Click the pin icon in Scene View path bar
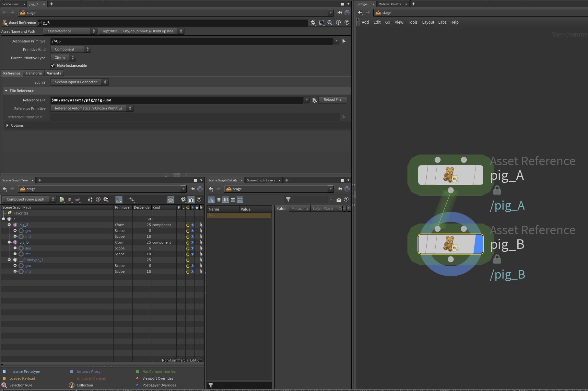The width and height of the screenshot is (588, 391). coord(339,13)
